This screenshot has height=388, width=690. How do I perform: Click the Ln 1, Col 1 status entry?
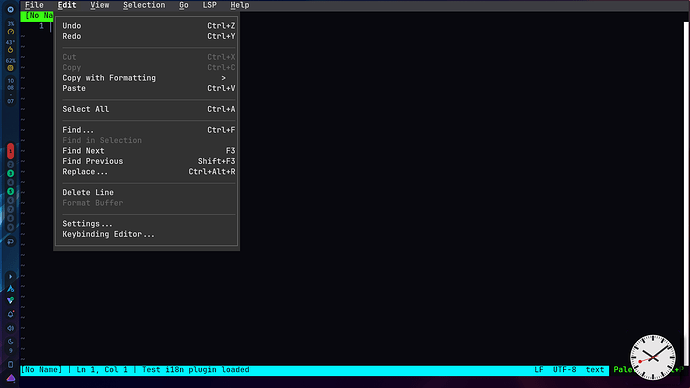pos(102,370)
